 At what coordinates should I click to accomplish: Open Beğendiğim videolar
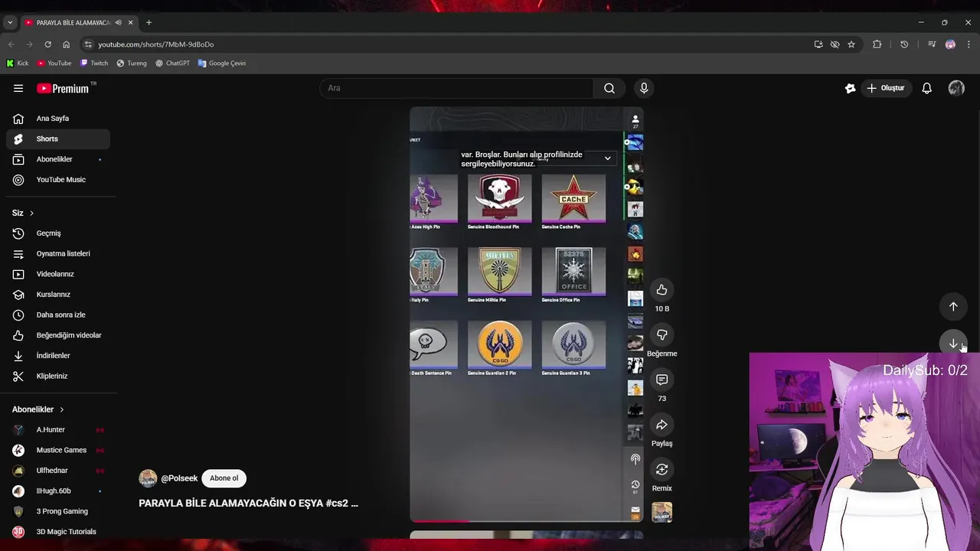(58, 335)
